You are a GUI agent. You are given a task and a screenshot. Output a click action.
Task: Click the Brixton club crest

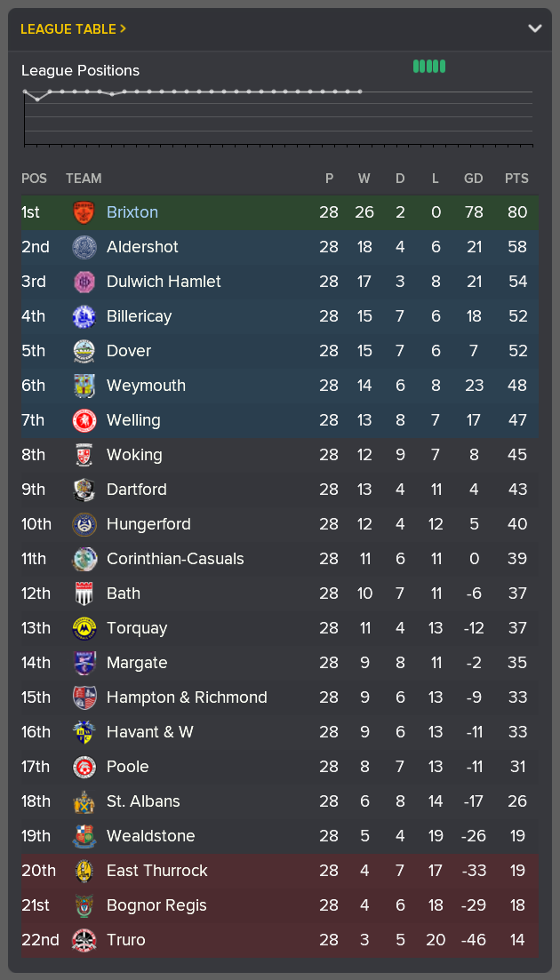(84, 212)
